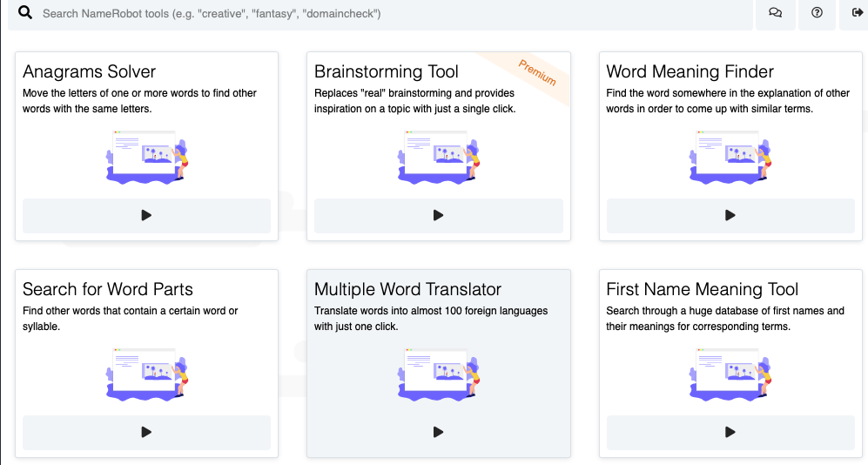Click the sign-out arrow icon

pos(857,13)
